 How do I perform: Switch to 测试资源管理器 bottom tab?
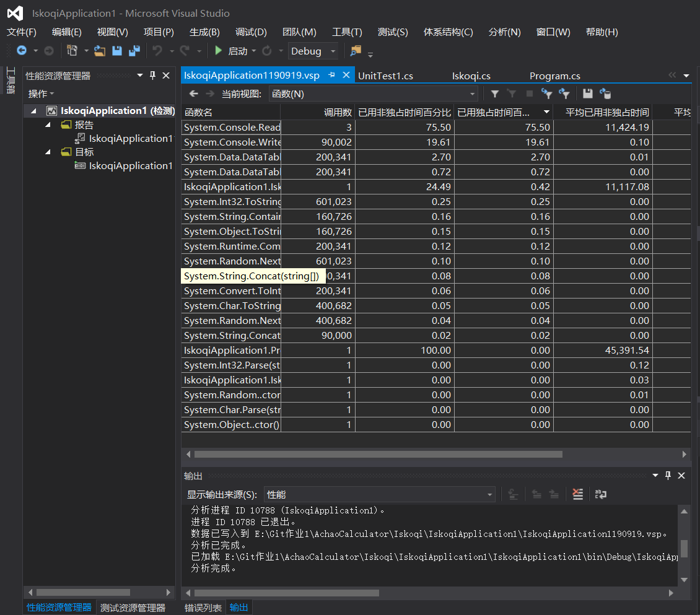133,608
